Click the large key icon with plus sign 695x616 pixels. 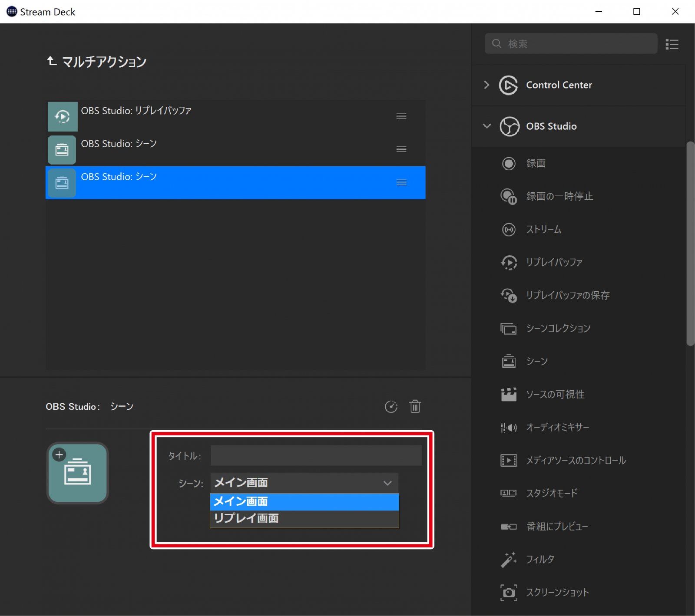tap(78, 473)
